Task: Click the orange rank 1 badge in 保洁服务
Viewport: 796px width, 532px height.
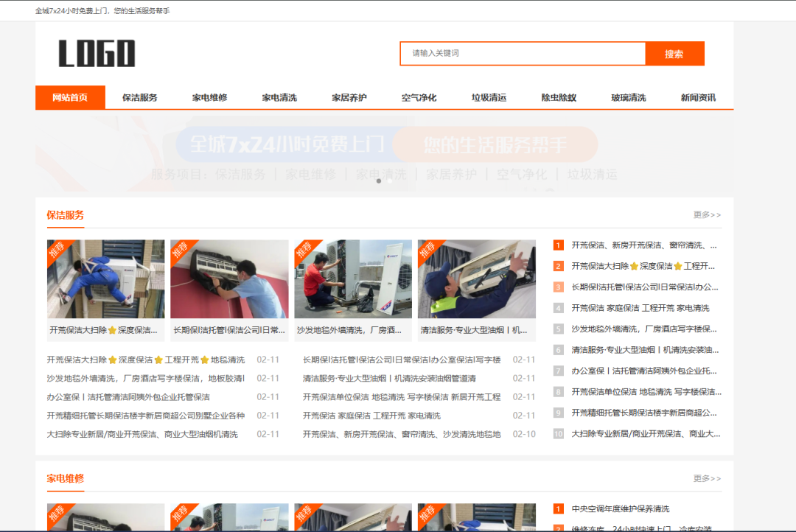Action: point(559,245)
